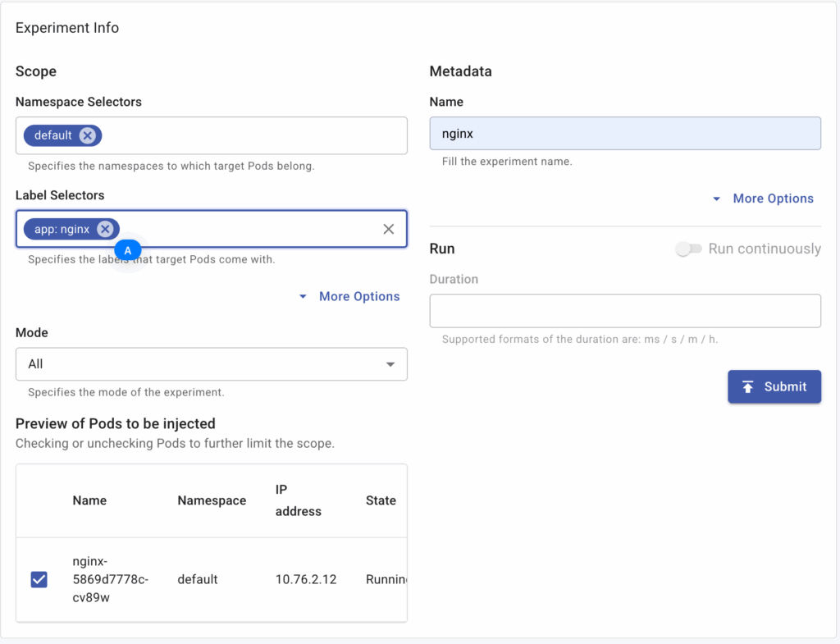
Task: Remove the default namespace chip
Action: click(x=87, y=135)
